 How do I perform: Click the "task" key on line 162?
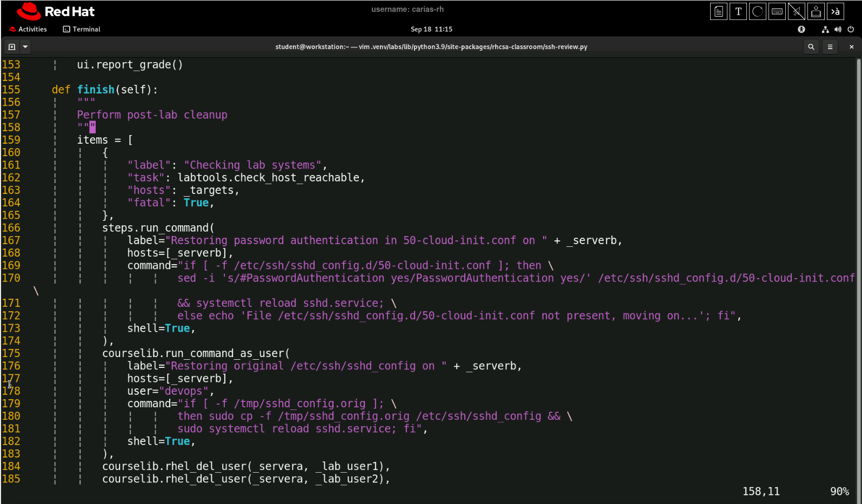coord(146,178)
